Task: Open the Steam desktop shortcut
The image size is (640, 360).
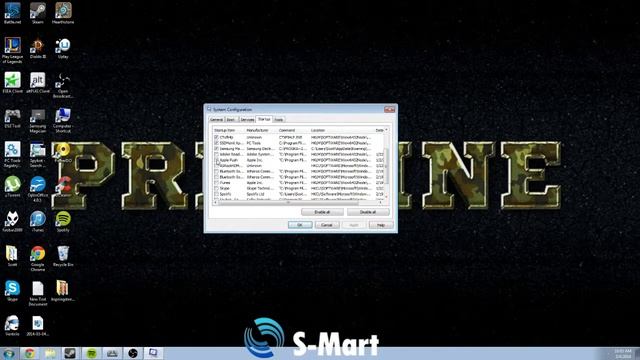Action: [x=38, y=13]
